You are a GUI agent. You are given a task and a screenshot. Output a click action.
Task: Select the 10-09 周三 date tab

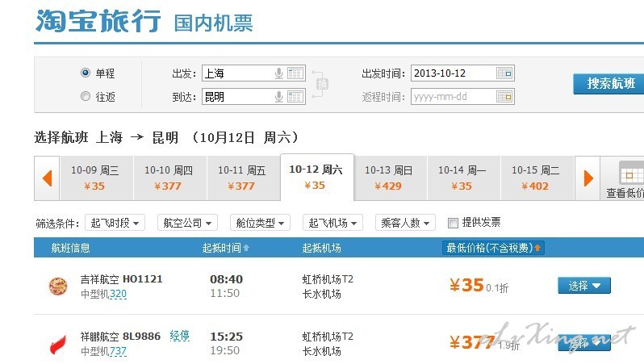click(x=97, y=178)
